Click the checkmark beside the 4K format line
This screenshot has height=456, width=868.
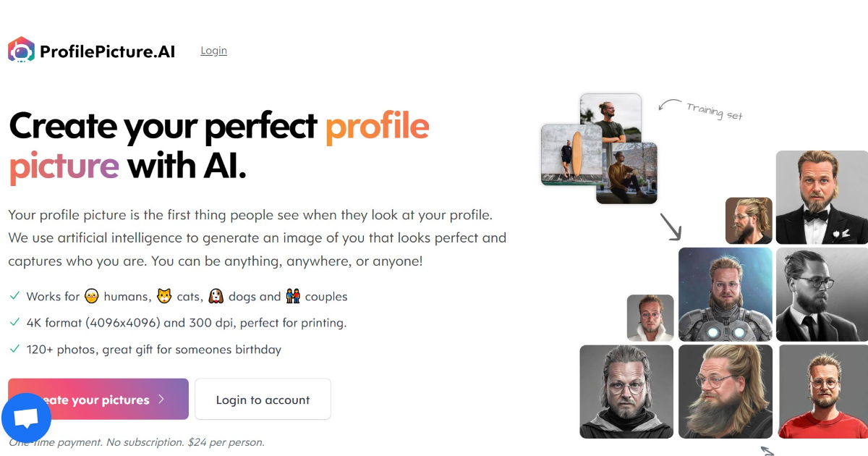(13, 321)
